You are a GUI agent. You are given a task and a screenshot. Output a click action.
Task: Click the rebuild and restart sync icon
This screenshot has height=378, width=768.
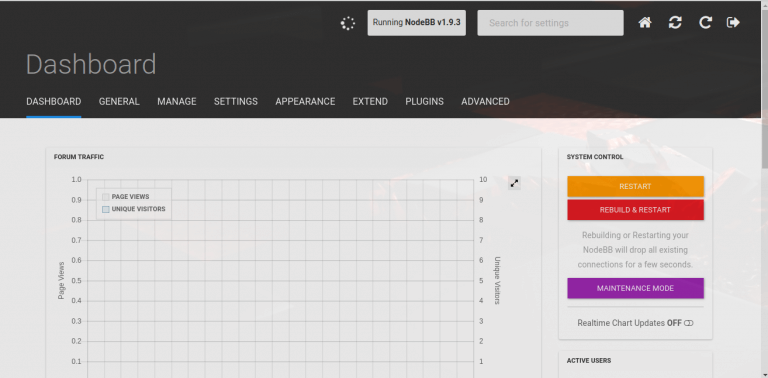click(675, 23)
